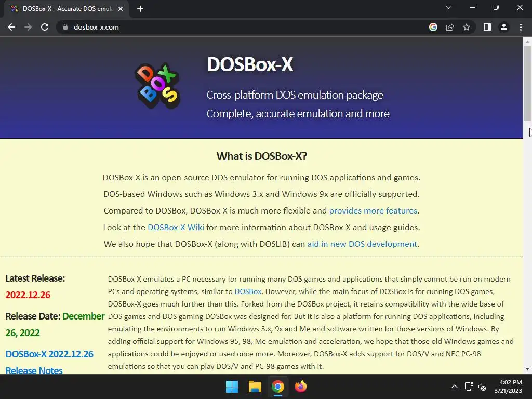Open DOSBox-X 2022.12.26 Release Notes link
This screenshot has width=532, height=399.
tap(49, 362)
